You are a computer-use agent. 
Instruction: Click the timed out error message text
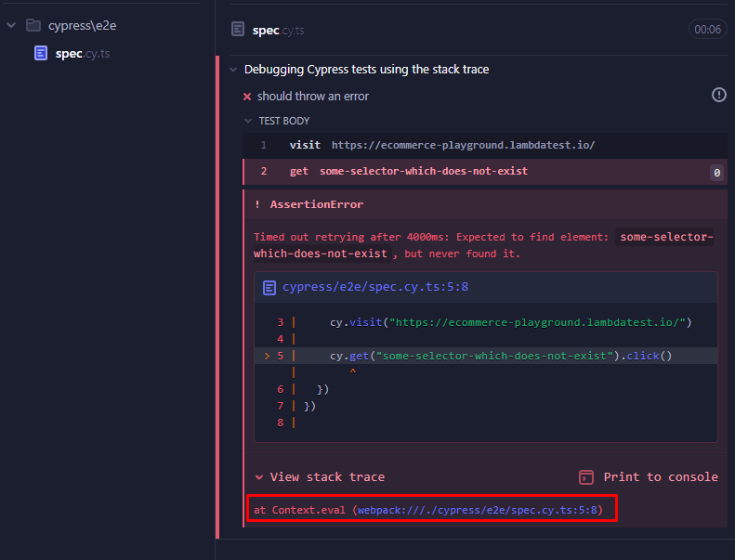[483, 245]
